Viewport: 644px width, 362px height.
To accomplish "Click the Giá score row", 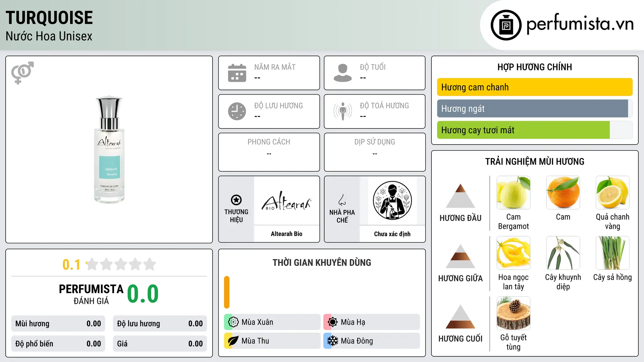I will [x=160, y=344].
